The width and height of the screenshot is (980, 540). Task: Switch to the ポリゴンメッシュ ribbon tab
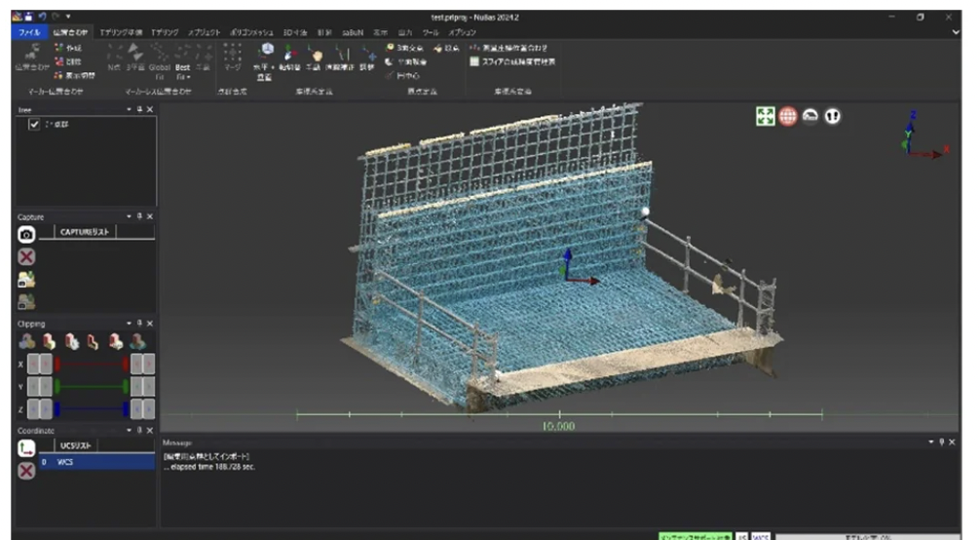(x=251, y=32)
